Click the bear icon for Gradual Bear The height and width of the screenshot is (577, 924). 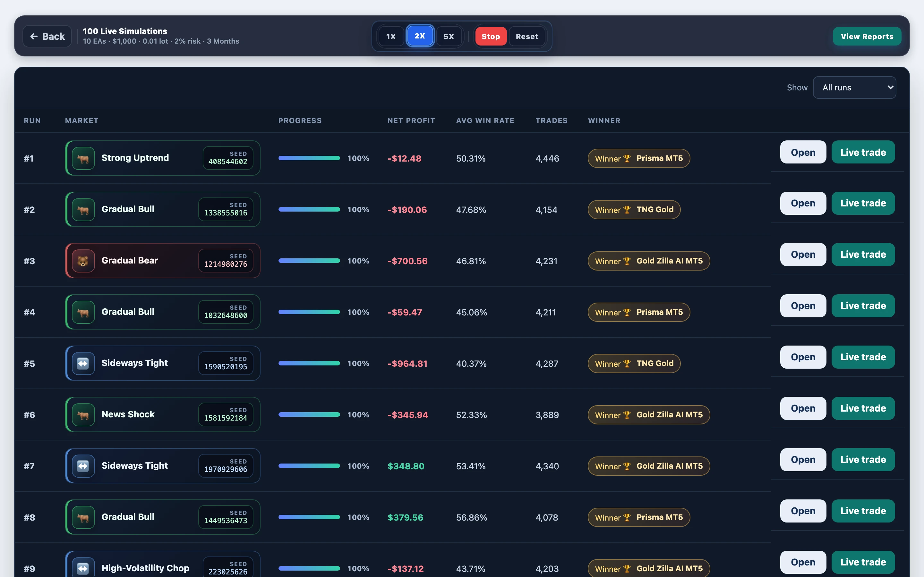(83, 261)
